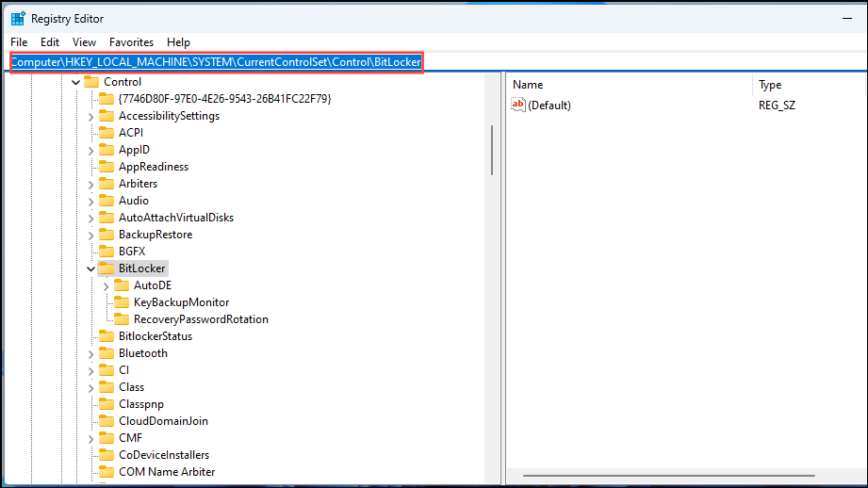The height and width of the screenshot is (488, 868).
Task: Expand the CI key
Action: coord(90,370)
